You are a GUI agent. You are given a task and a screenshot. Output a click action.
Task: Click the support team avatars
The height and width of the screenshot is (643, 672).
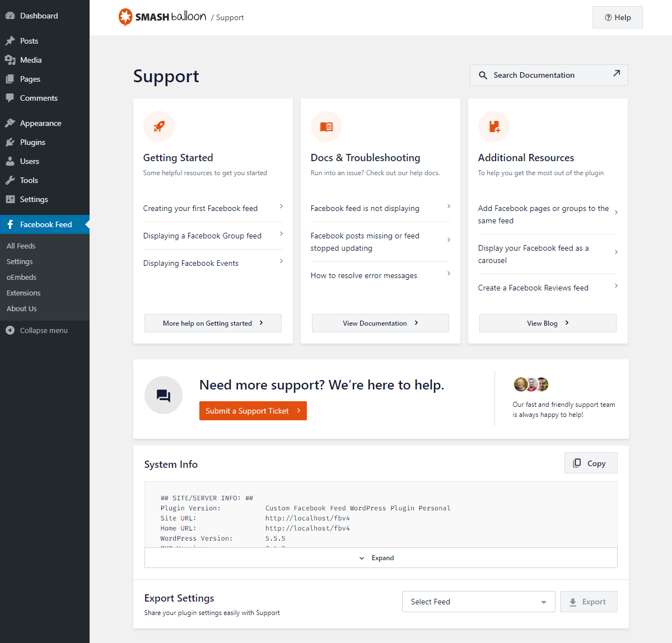tap(531, 384)
